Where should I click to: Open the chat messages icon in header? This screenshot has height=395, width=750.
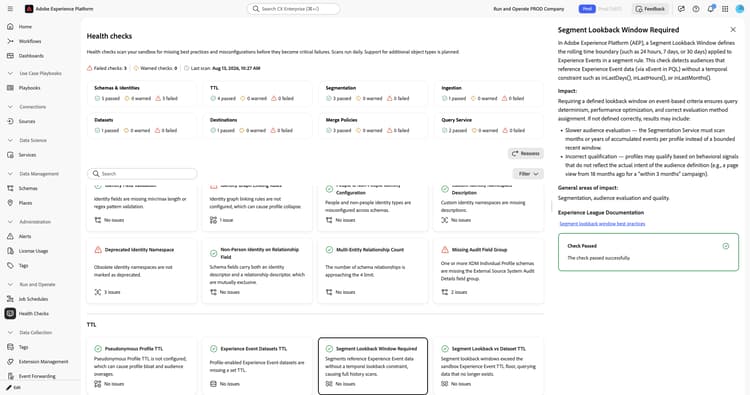coord(681,9)
